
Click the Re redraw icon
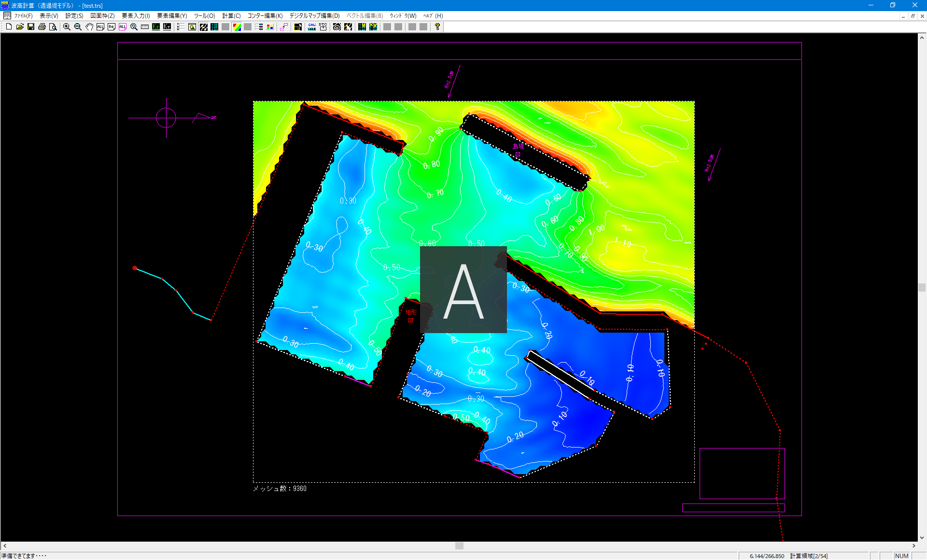[x=111, y=27]
